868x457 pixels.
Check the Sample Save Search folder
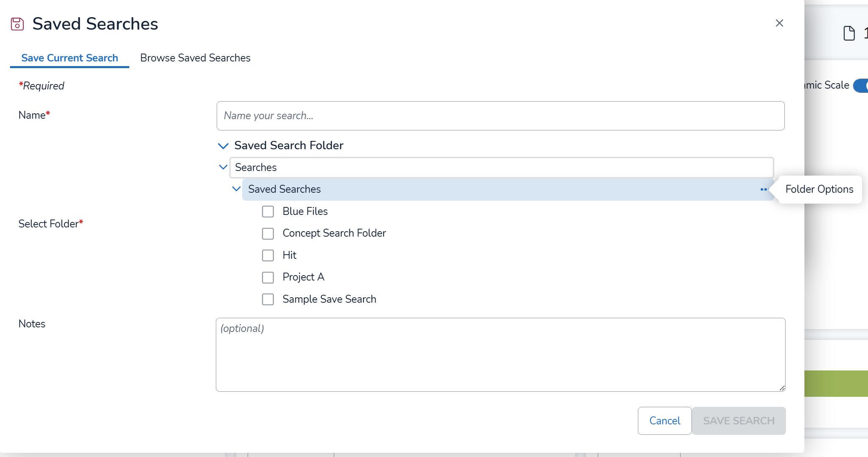tap(268, 299)
